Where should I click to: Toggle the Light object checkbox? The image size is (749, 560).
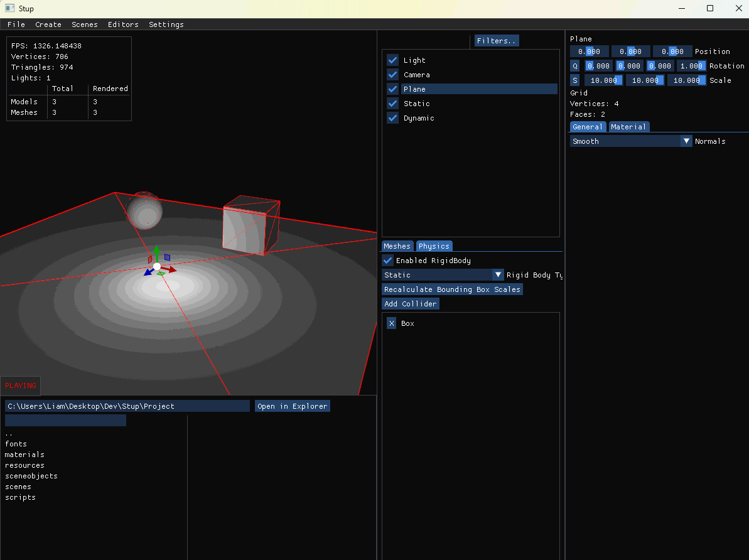coord(393,60)
